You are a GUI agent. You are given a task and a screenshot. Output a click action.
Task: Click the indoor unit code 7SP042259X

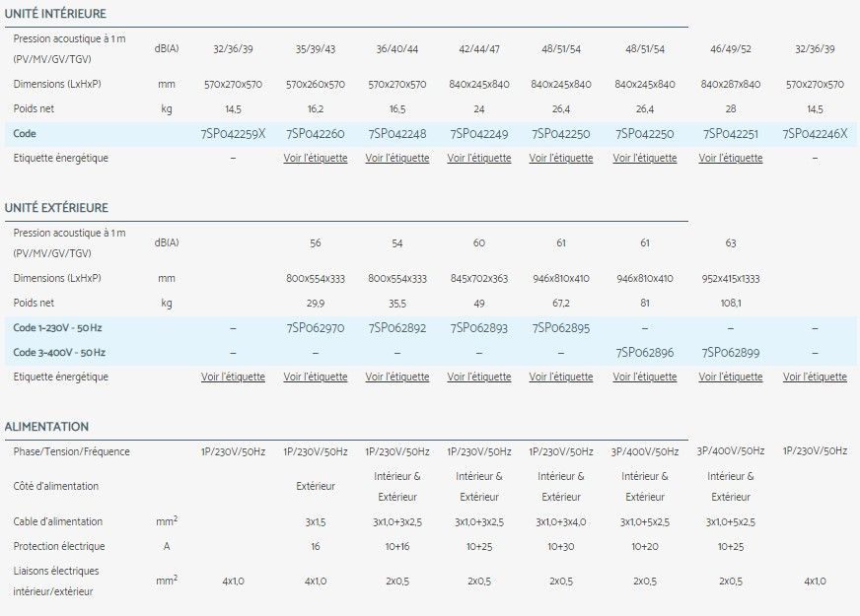233,133
